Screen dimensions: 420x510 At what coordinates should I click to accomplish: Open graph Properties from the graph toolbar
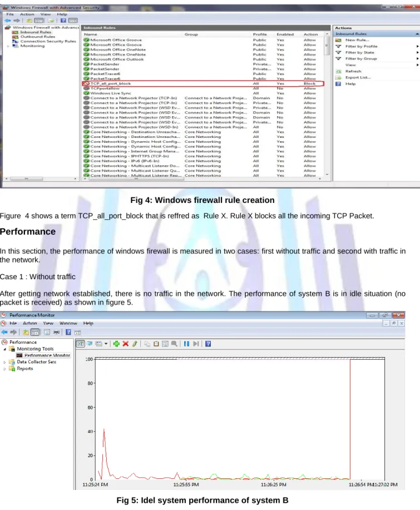pyautogui.click(x=165, y=344)
